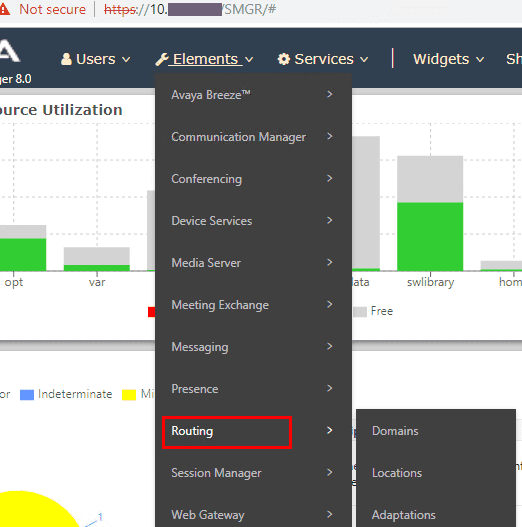Expand the Session Manager submenu arrow
This screenshot has width=522, height=527.
(329, 472)
